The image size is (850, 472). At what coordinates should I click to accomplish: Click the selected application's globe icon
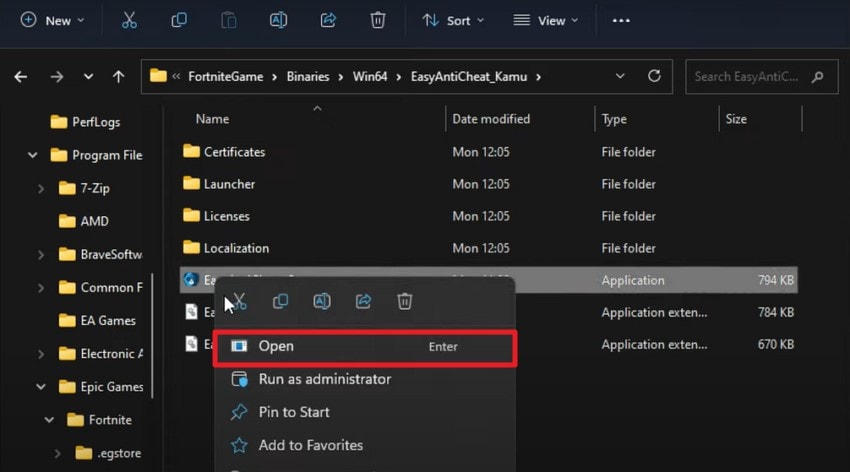(190, 280)
